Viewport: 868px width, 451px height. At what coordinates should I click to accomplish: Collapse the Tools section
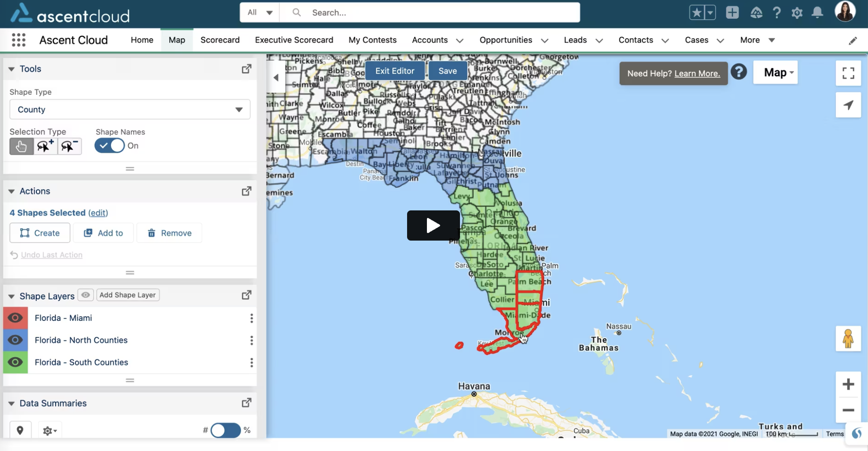[x=11, y=69]
